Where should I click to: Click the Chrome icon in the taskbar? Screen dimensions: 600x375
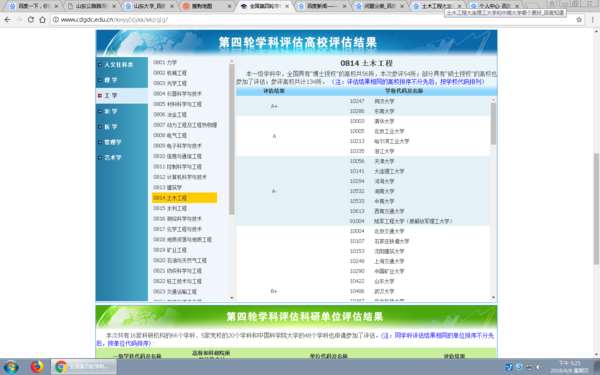61,367
